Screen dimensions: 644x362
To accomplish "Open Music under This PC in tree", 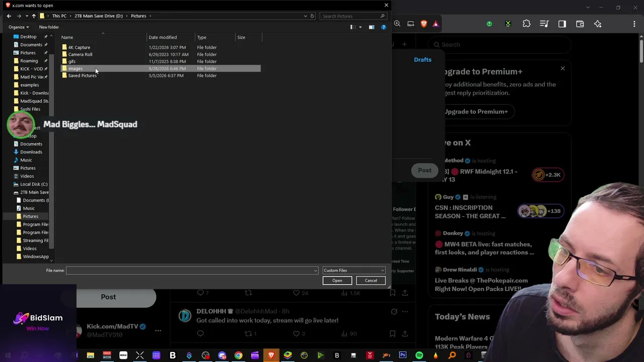I will point(26,160).
